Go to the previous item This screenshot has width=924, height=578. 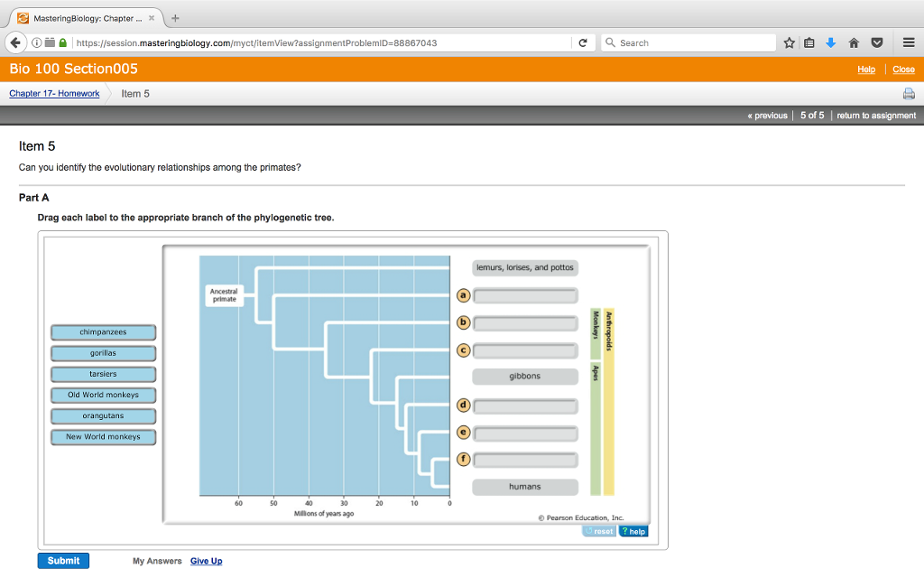[x=767, y=116]
